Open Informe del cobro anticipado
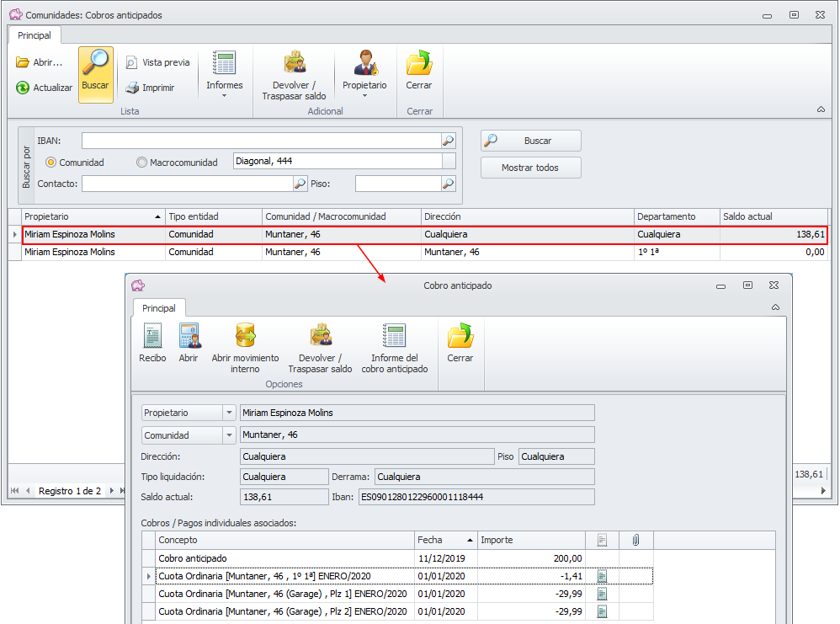840x624 pixels. coord(394,337)
